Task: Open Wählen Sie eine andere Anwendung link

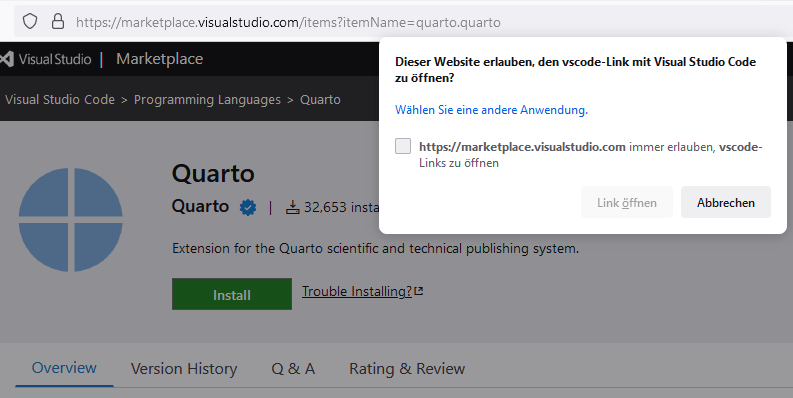Action: tap(491, 110)
